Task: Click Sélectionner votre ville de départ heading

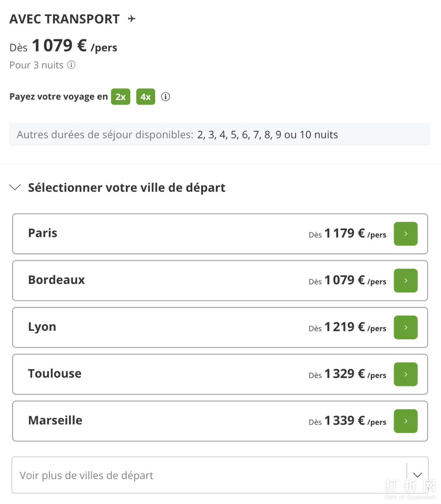Action: [127, 188]
